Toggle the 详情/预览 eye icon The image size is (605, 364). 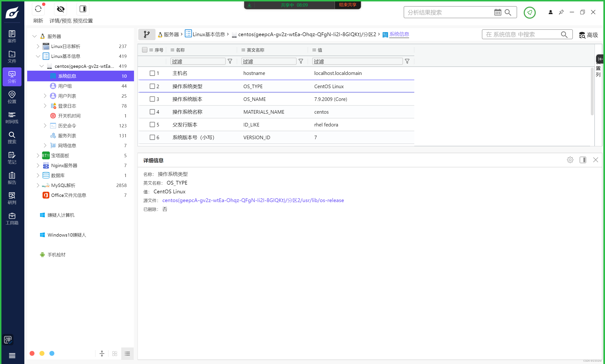coord(60,9)
